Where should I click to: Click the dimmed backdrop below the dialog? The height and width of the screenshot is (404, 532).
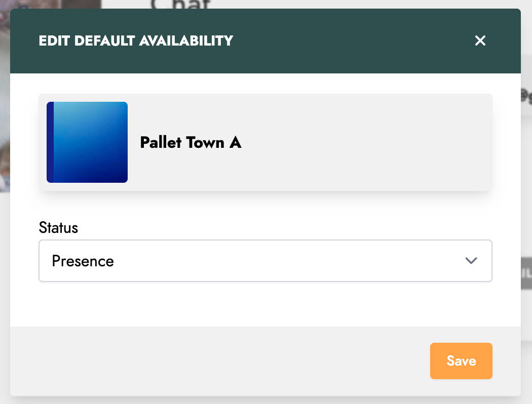click(x=265, y=400)
